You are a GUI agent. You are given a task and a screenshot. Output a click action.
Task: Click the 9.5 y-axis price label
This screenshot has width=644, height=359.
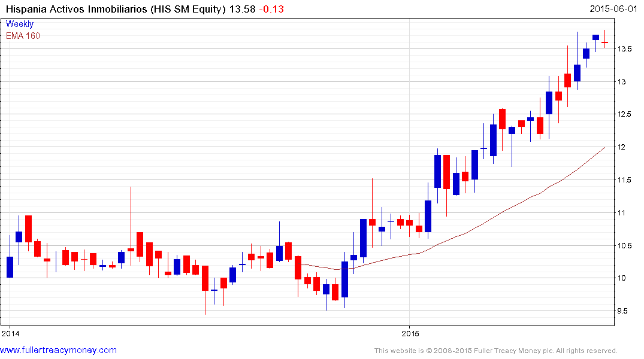coord(622,311)
